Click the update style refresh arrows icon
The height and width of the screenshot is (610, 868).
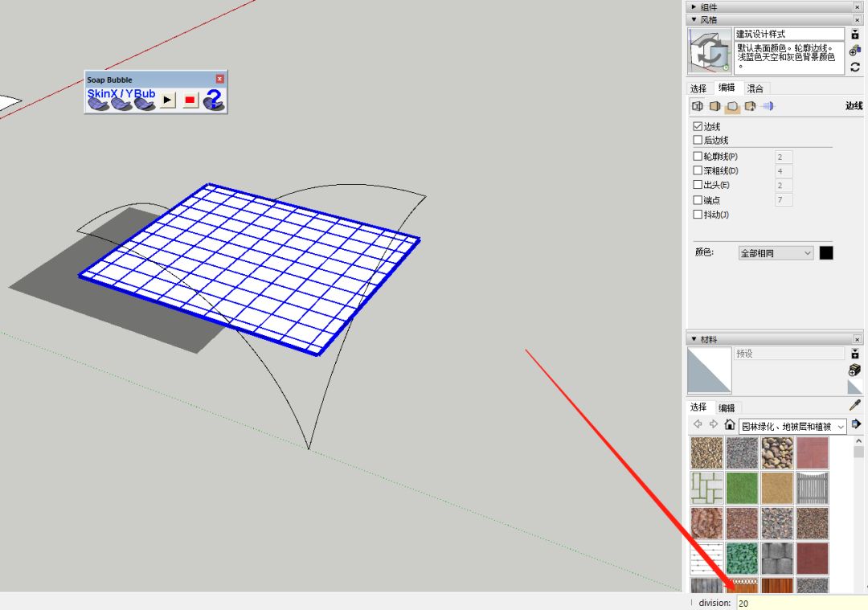[855, 67]
